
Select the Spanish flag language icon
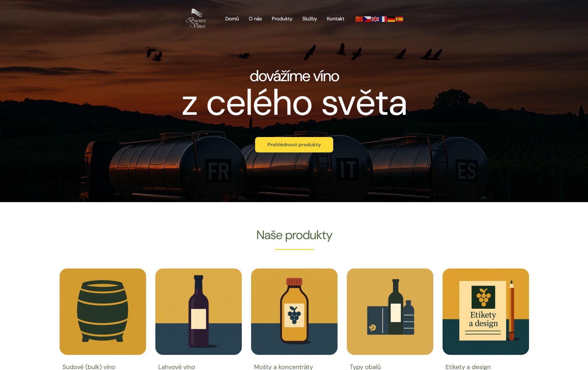click(399, 19)
